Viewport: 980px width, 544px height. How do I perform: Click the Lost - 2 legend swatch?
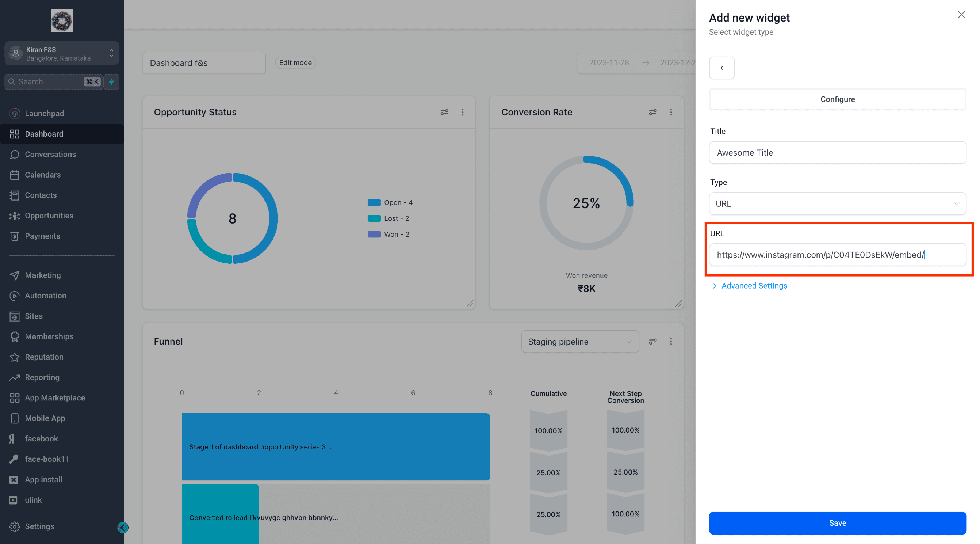374,218
